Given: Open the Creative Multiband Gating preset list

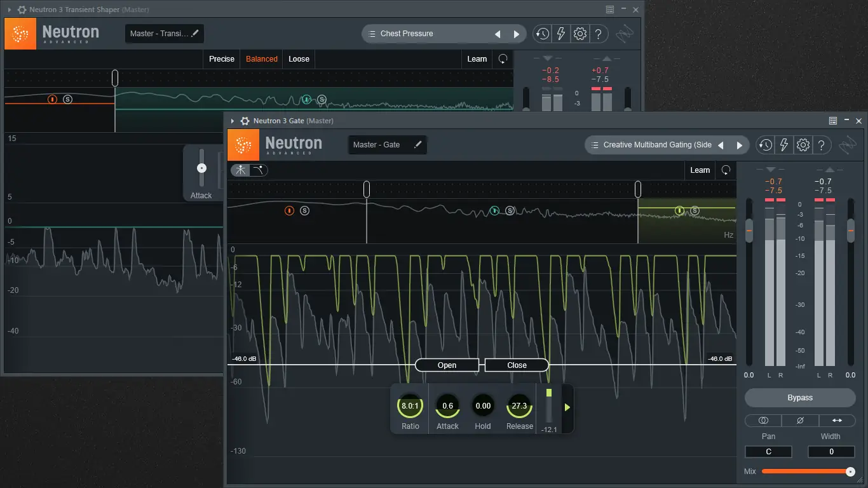Looking at the screenshot, I should click(651, 145).
